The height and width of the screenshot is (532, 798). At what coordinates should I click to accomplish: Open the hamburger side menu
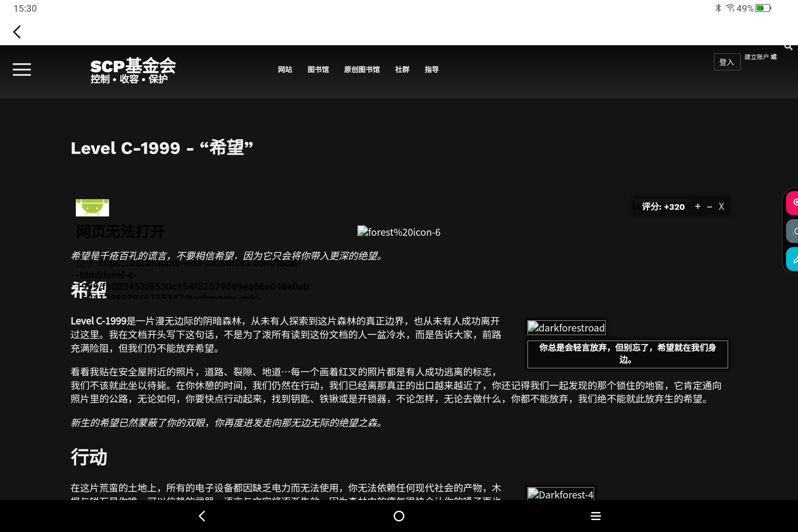tap(22, 69)
